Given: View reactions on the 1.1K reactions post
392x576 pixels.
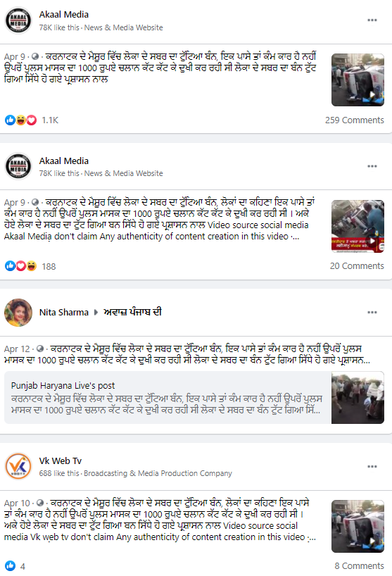Looking at the screenshot, I should point(21,120).
